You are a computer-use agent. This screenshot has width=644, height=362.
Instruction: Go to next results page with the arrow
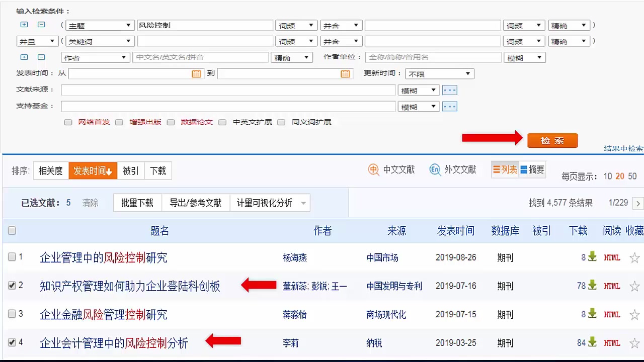tap(638, 203)
